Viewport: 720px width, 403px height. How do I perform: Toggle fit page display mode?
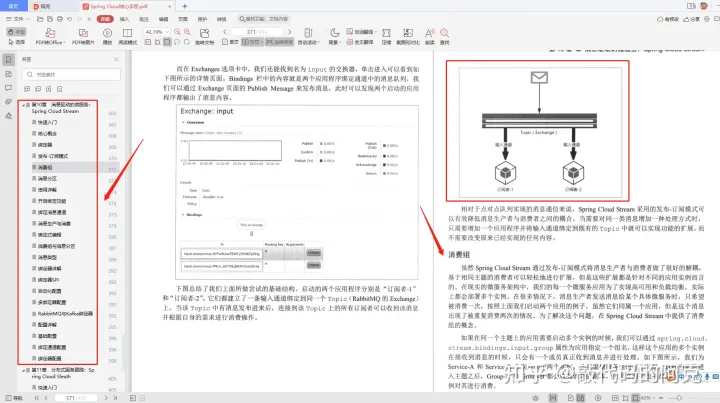167,42
